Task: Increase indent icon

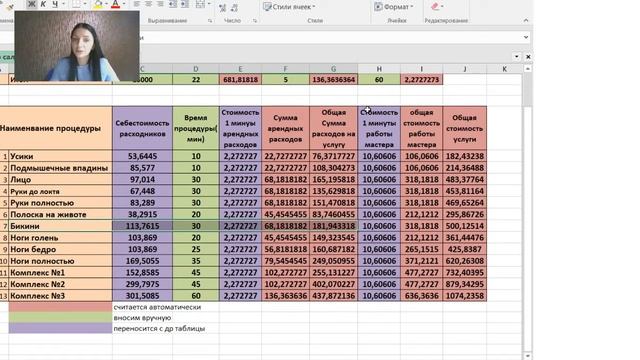Action: click(x=185, y=4)
